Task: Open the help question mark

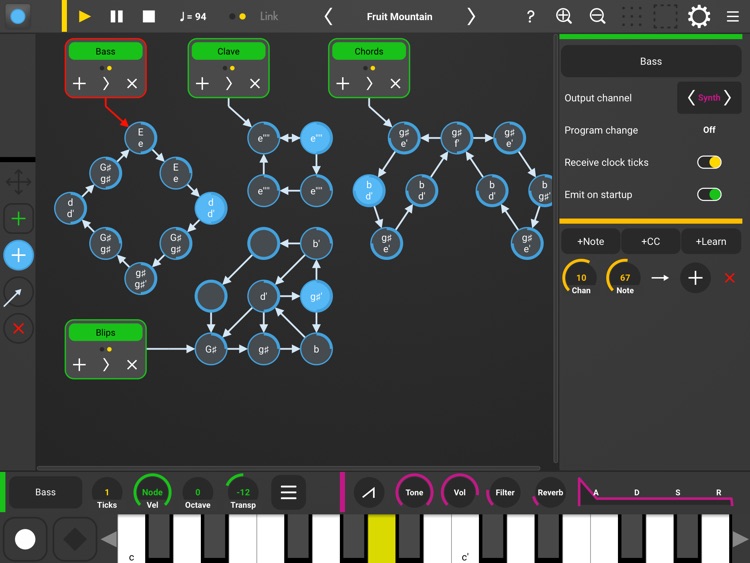Action: pos(530,17)
